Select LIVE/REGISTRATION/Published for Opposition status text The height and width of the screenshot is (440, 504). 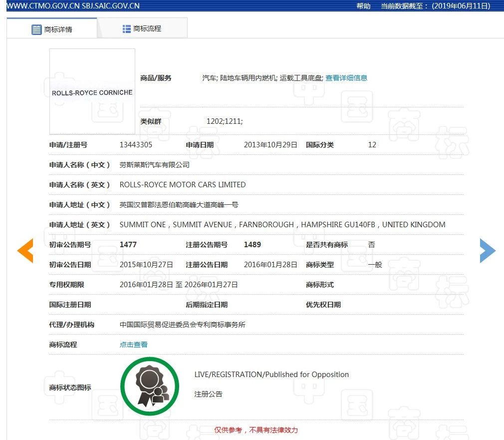pyautogui.click(x=271, y=375)
